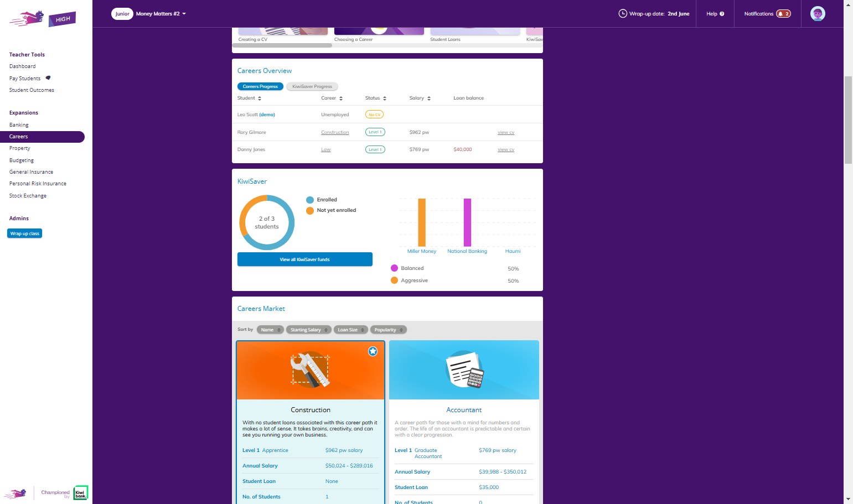Click the Enrolled legend color dot
853x504 pixels.
(310, 200)
